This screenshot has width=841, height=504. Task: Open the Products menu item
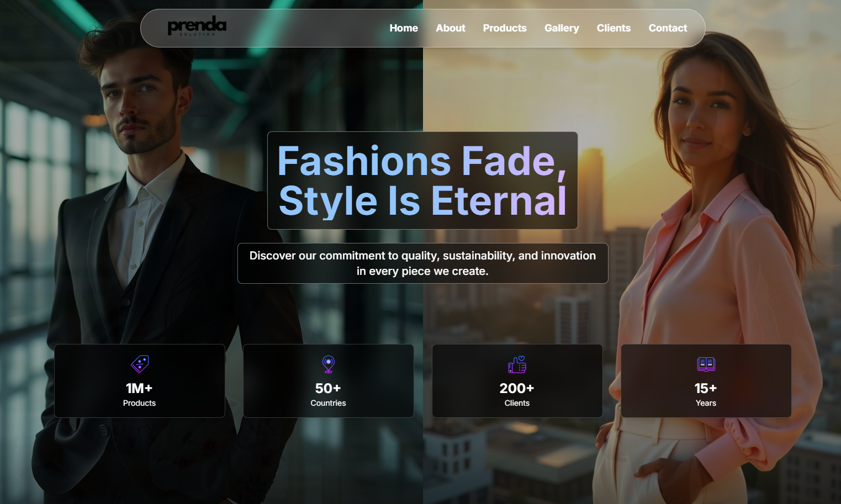(x=505, y=28)
